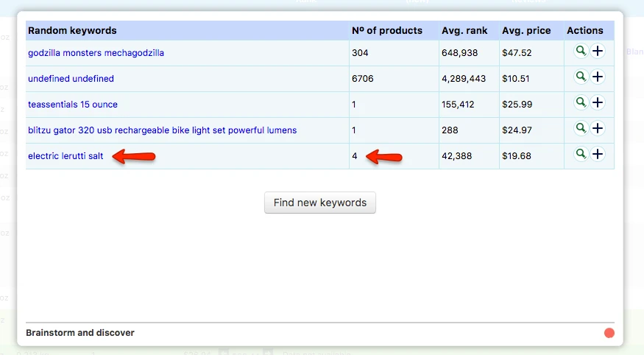
Task: Click red dot beside Brainstorm and discover
Action: coord(609,333)
